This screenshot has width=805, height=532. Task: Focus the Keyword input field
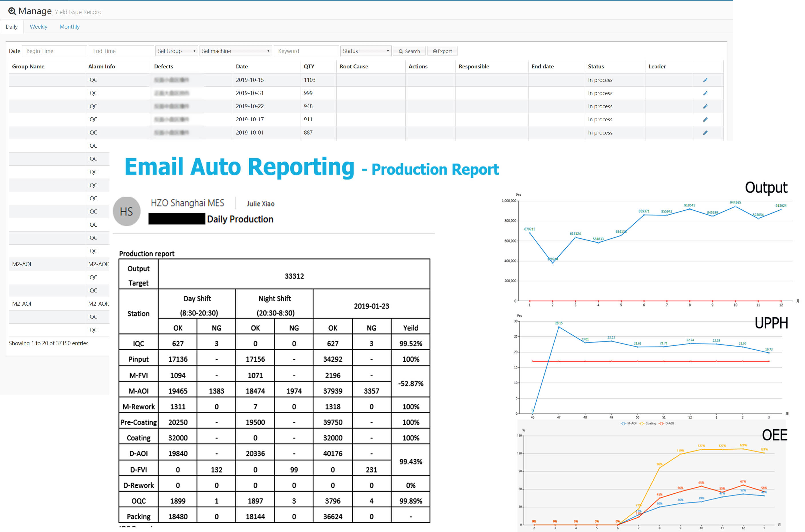(306, 51)
